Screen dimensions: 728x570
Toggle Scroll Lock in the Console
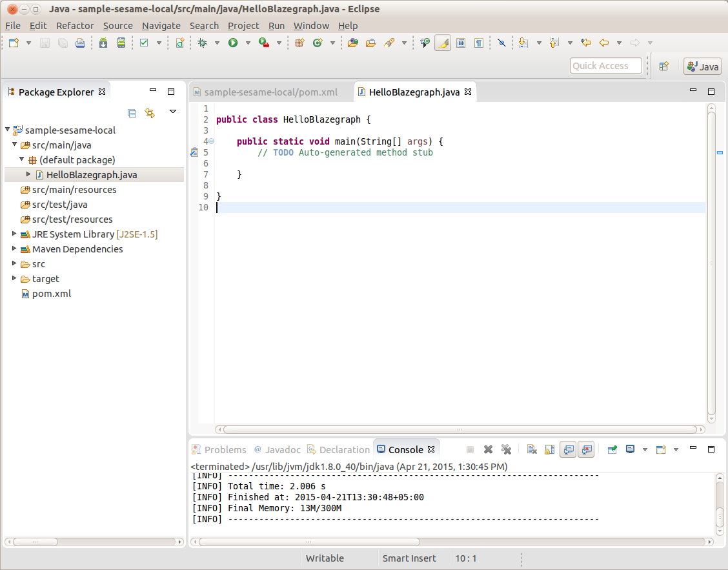[x=549, y=449]
